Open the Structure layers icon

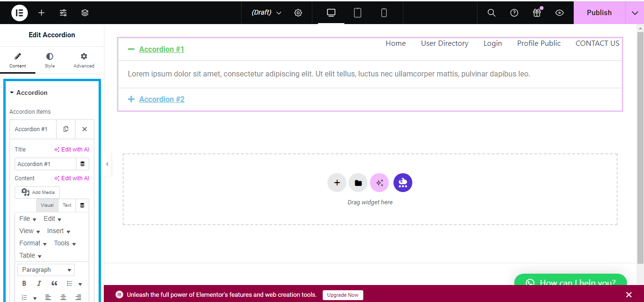(x=85, y=13)
